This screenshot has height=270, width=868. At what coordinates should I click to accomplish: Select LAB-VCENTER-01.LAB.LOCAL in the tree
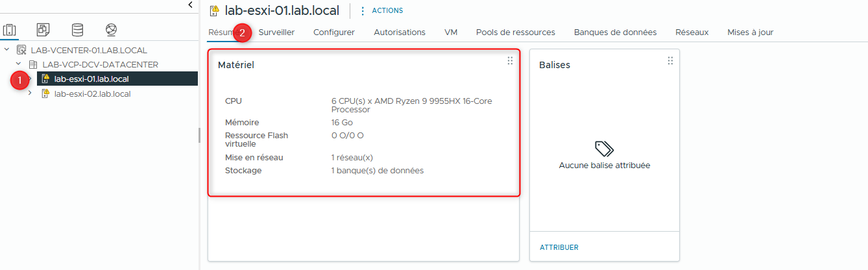click(x=89, y=50)
